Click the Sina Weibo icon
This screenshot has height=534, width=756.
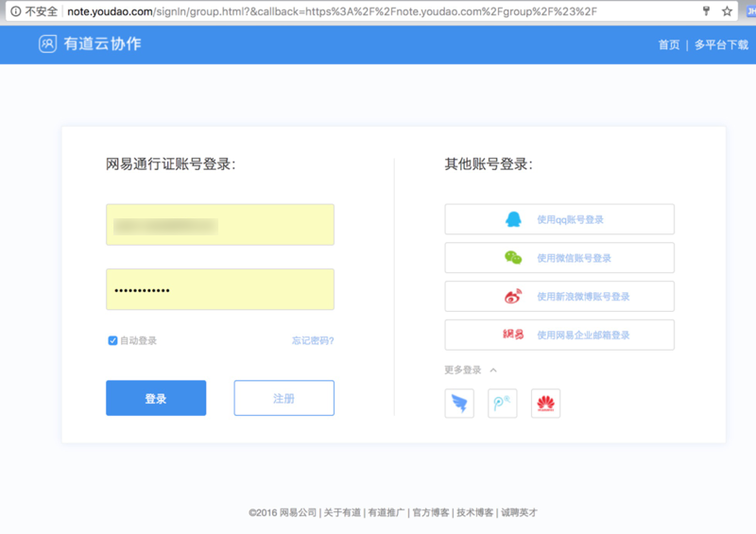(513, 296)
